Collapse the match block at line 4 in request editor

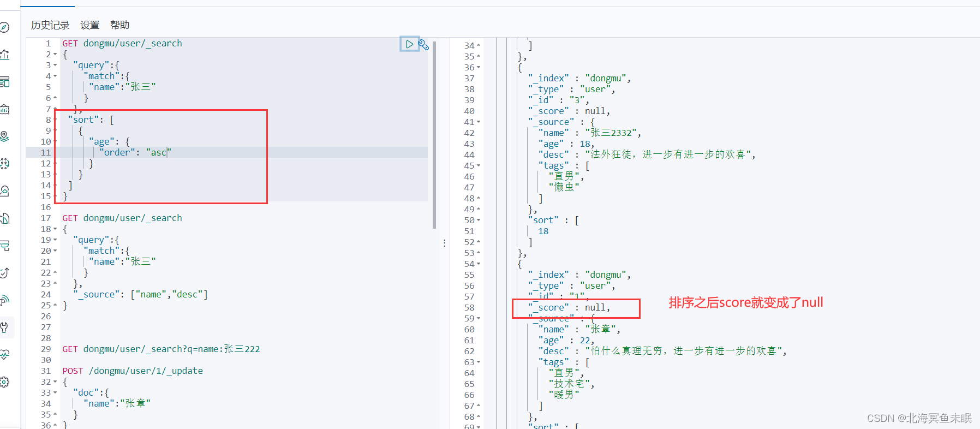pos(55,76)
